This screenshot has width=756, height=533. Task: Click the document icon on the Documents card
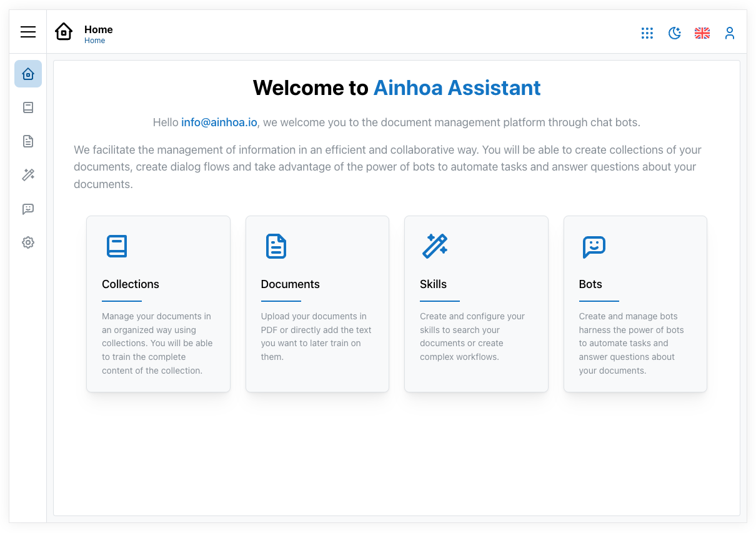click(276, 246)
